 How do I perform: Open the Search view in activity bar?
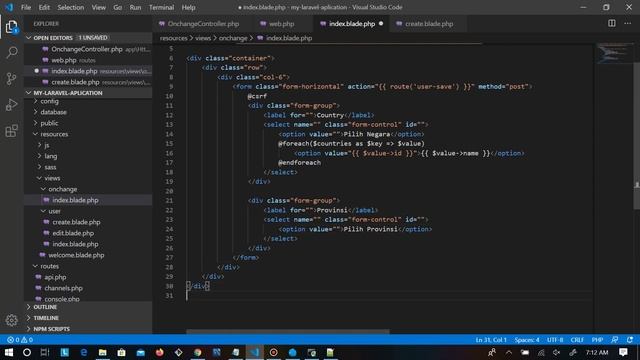(x=11, y=52)
